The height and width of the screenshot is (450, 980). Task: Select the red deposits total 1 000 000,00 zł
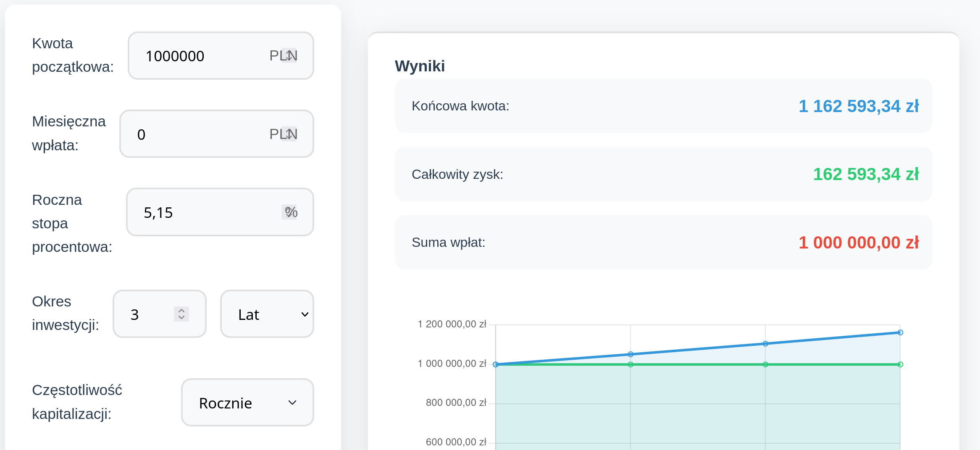pos(859,243)
